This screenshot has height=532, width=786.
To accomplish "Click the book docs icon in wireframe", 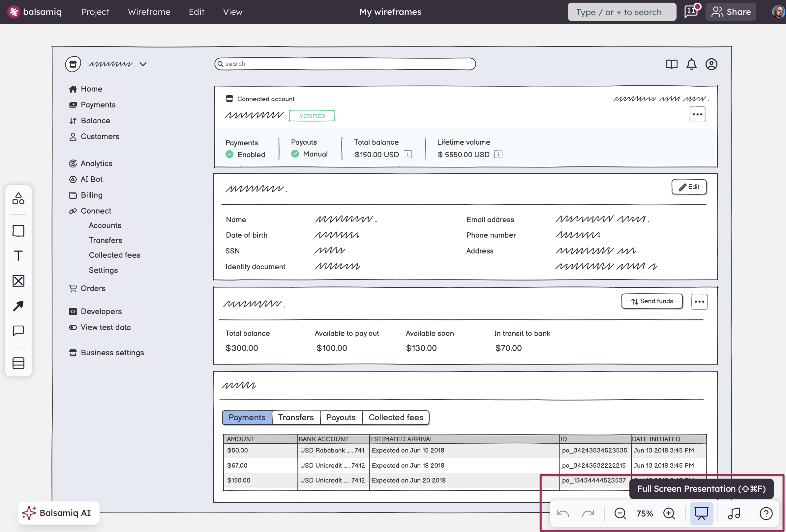I will click(x=671, y=64).
